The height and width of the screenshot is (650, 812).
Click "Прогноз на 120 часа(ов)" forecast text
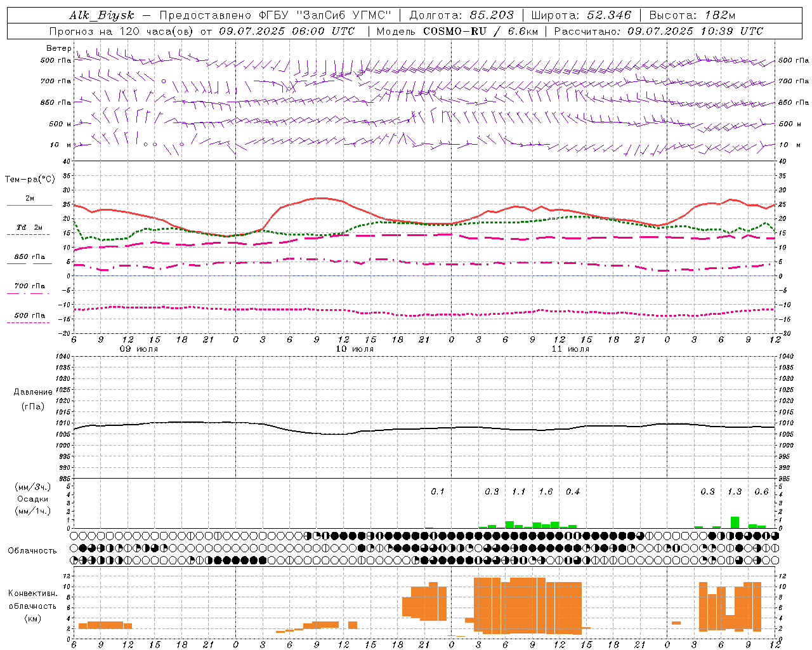pyautogui.click(x=122, y=31)
